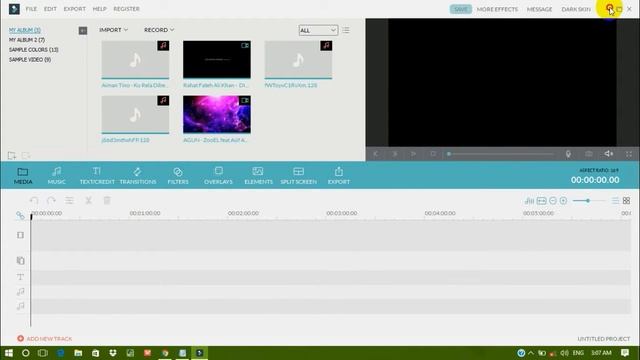Open the Help menu
The image size is (640, 360).
99,9
